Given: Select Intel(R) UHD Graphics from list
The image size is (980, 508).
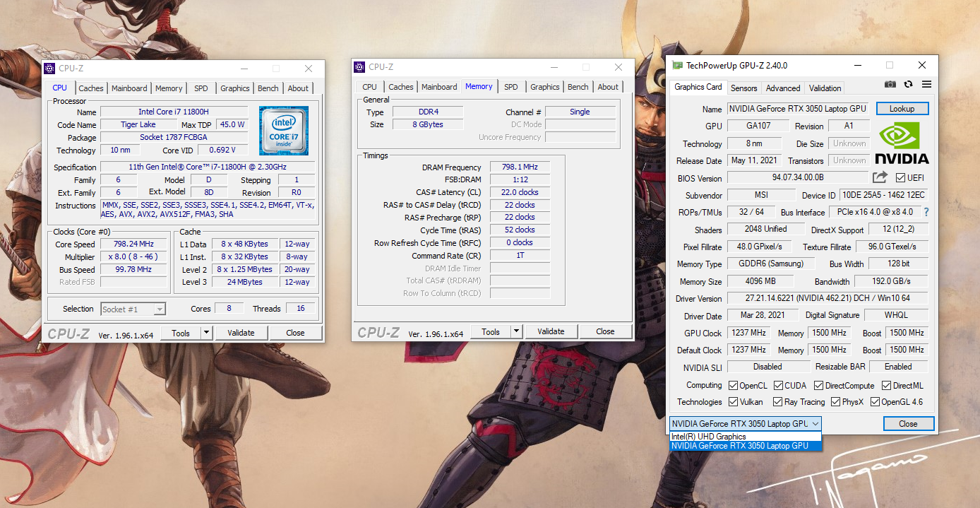Looking at the screenshot, I should point(746,437).
